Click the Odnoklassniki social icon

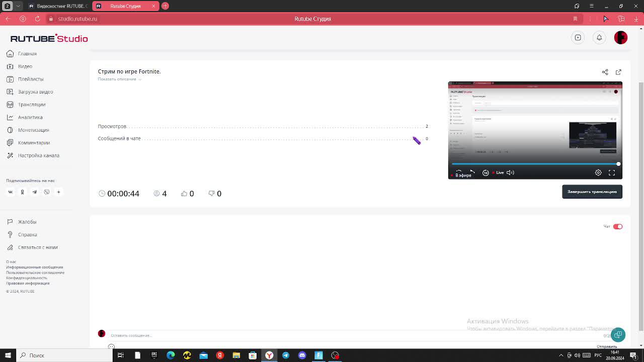pos(22,192)
